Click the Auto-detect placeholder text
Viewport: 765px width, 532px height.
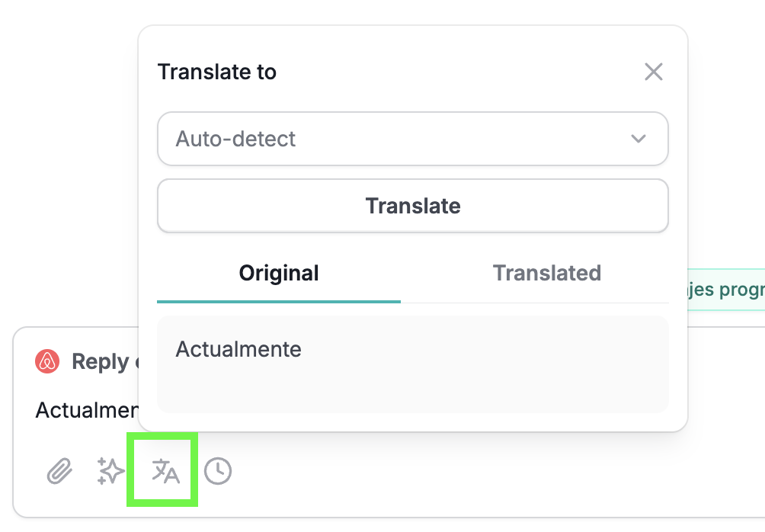pyautogui.click(x=235, y=139)
